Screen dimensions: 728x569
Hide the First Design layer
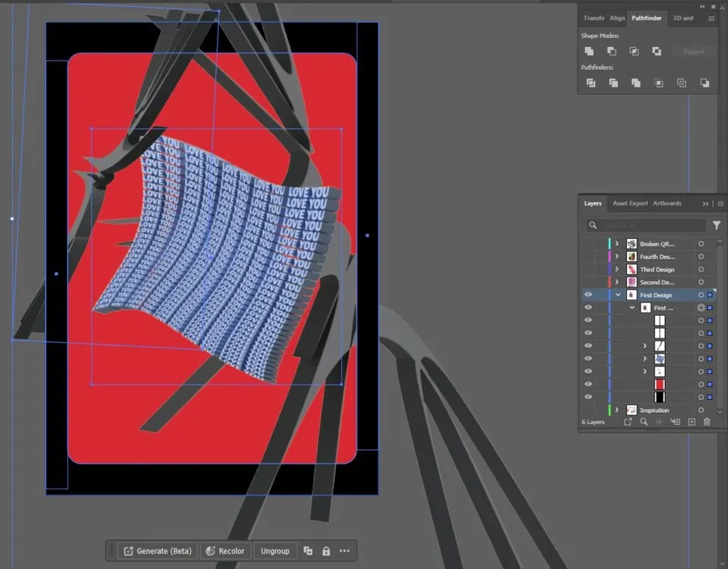point(588,295)
